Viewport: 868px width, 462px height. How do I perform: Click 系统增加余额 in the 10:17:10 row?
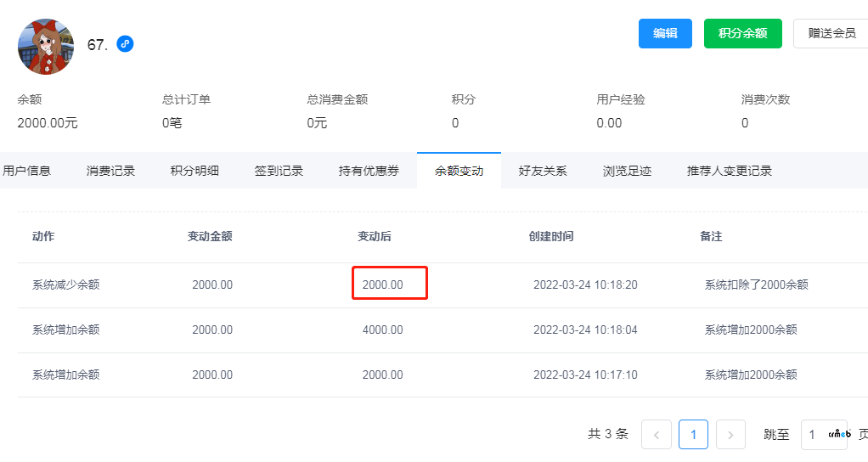(66, 375)
